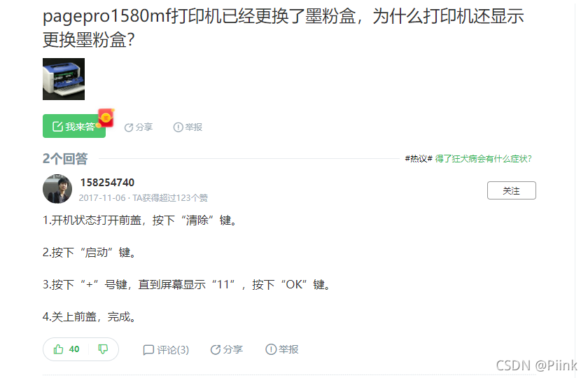Click the #热议# hot discussion tag
The height and width of the screenshot is (378, 588).
coord(419,159)
